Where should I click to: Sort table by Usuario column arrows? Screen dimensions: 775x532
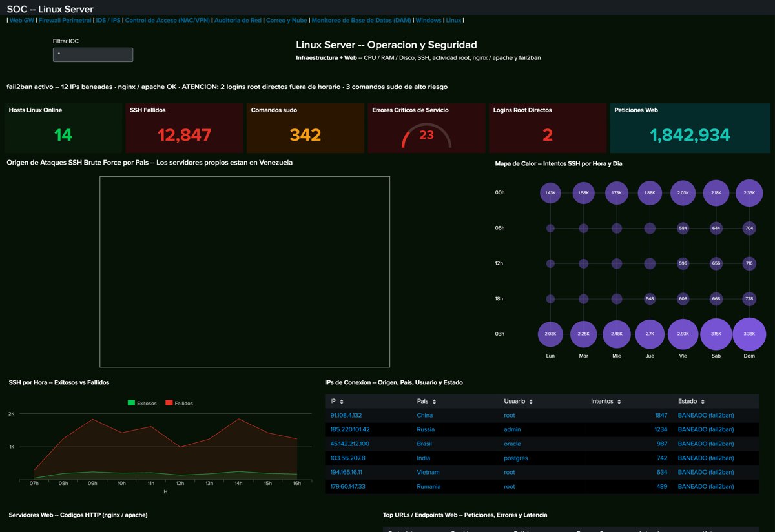[531, 402]
